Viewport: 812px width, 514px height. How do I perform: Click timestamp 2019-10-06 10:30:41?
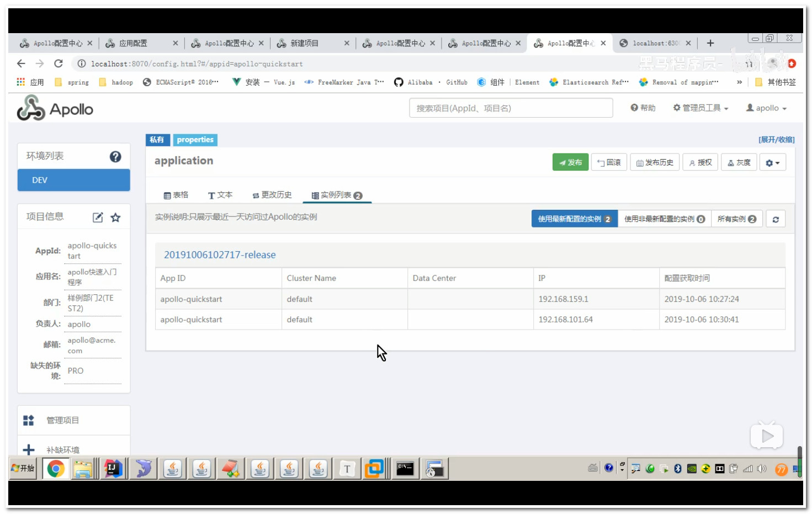[x=701, y=320]
